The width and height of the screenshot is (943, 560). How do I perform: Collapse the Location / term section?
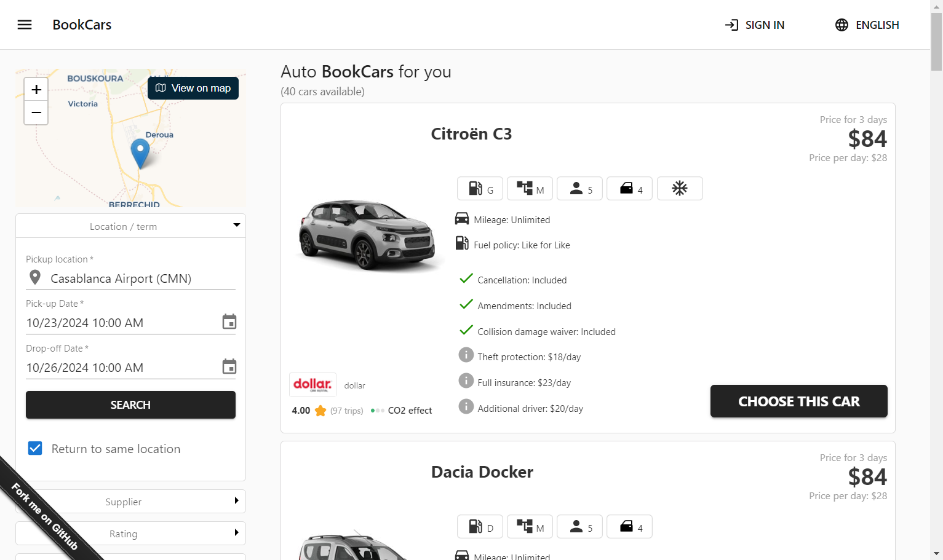pyautogui.click(x=130, y=226)
